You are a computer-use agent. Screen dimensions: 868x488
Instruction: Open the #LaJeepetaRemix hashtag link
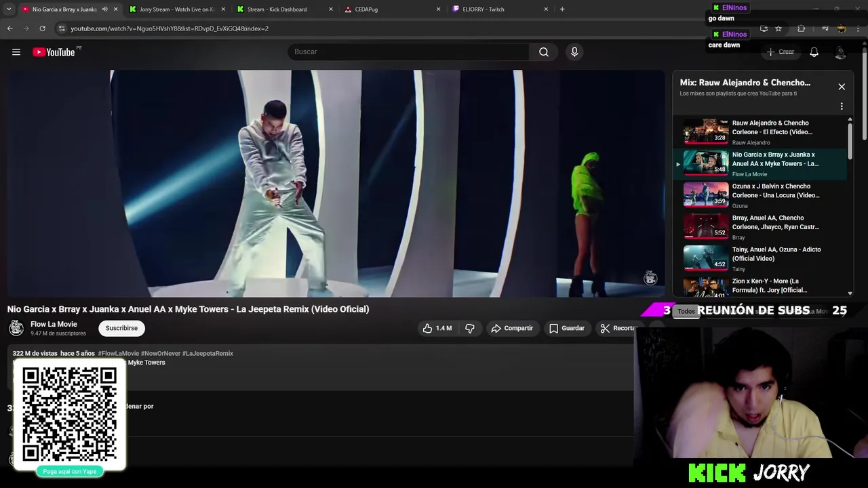coord(208,353)
